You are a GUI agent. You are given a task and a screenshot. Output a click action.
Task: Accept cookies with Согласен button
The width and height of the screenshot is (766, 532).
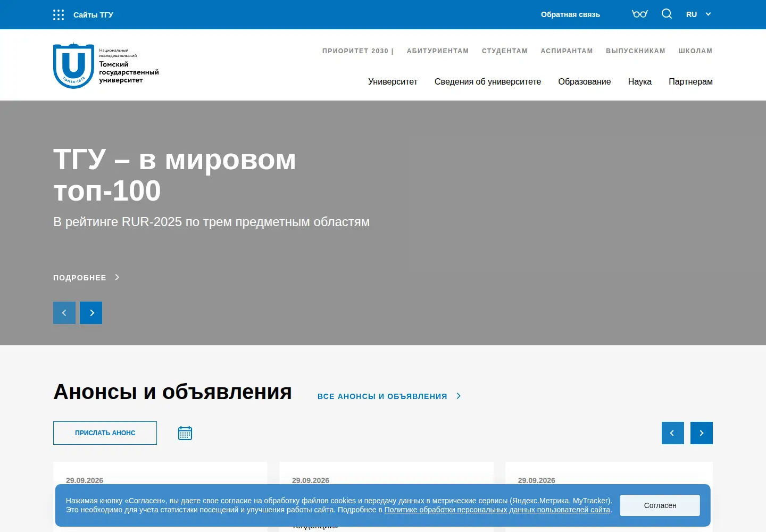pos(660,505)
